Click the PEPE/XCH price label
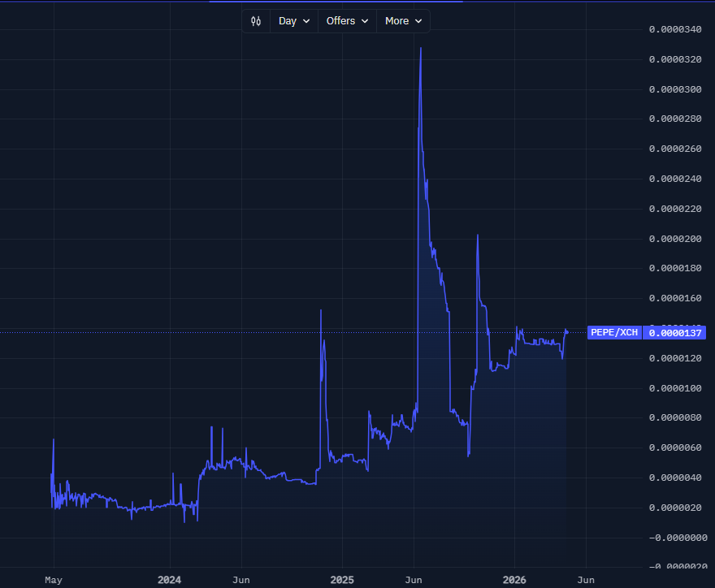This screenshot has height=588, width=715. [x=614, y=333]
